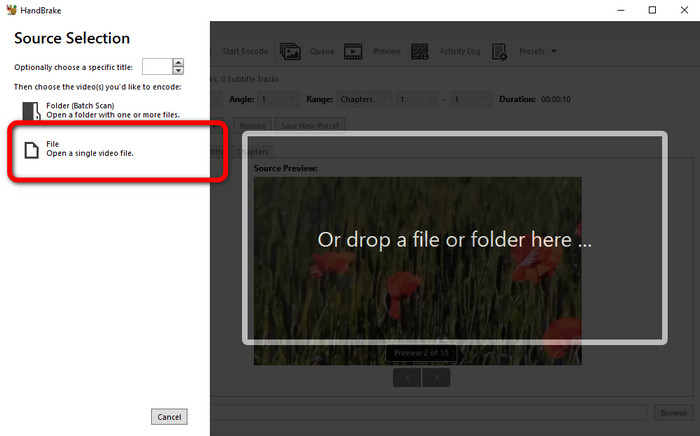The height and width of the screenshot is (436, 700).
Task: Click the Duration value 00:00:10
Action: coord(556,99)
